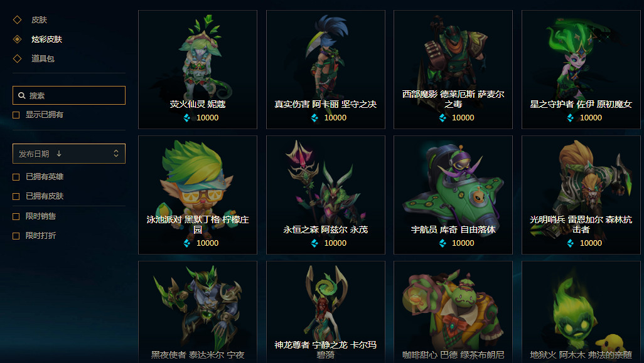
Task: Click the diamond icon next to 皮肤
Action: point(17,19)
